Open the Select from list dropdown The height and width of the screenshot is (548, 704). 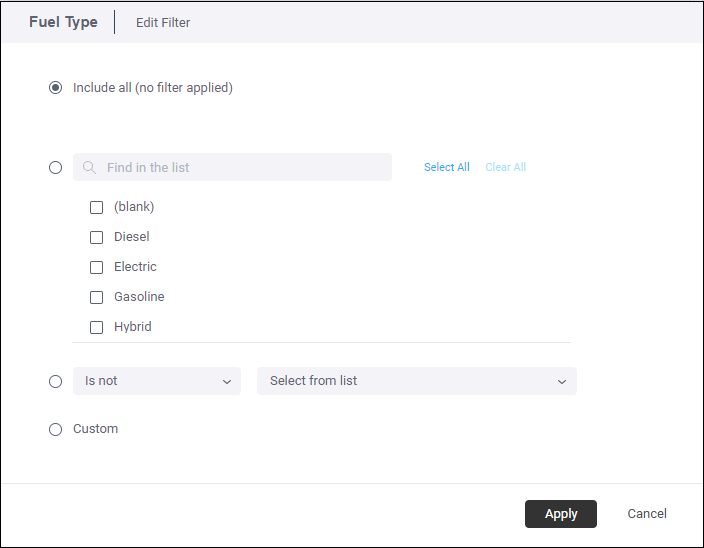coord(417,381)
